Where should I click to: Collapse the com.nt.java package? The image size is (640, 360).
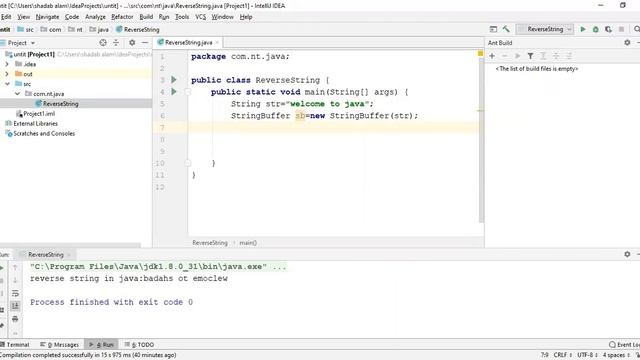tap(17, 94)
